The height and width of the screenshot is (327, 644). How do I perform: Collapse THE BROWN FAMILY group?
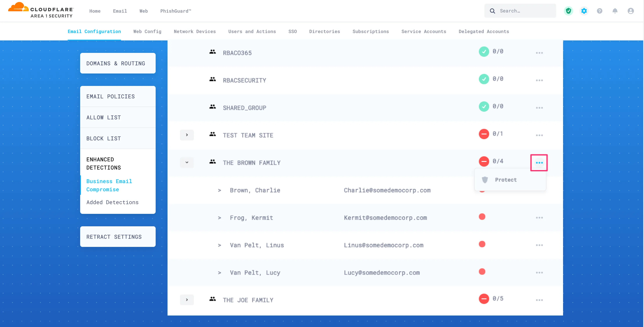coord(187,162)
